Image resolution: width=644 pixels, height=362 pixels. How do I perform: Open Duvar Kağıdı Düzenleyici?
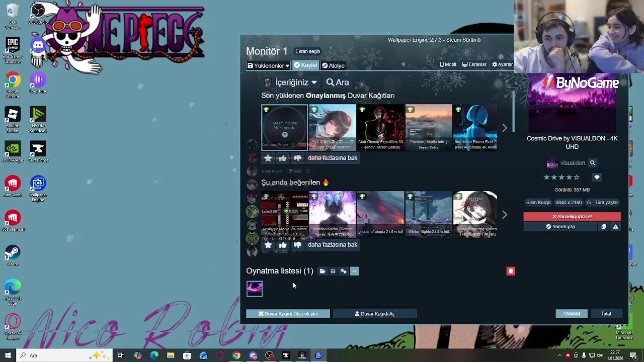[288, 314]
